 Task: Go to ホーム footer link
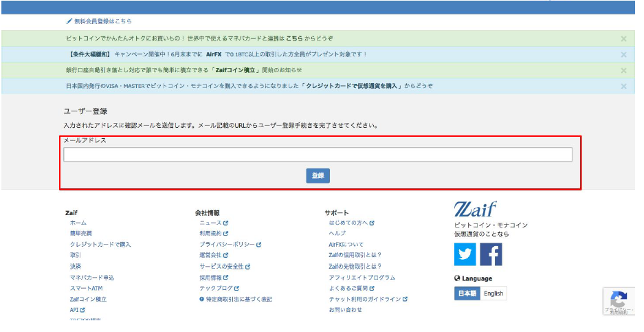pyautogui.click(x=78, y=223)
